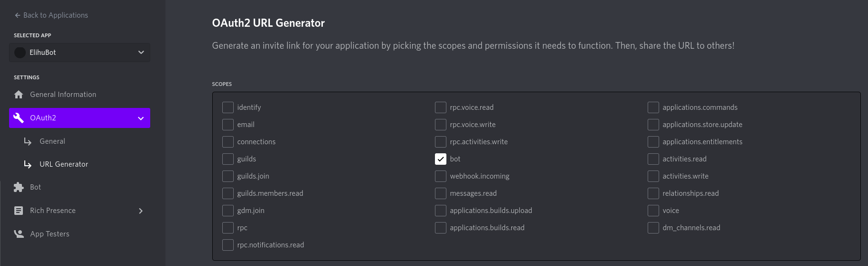Click the sub-arrow icon next to URL Generator
Viewport: 868px width, 266px height.
pos(28,164)
